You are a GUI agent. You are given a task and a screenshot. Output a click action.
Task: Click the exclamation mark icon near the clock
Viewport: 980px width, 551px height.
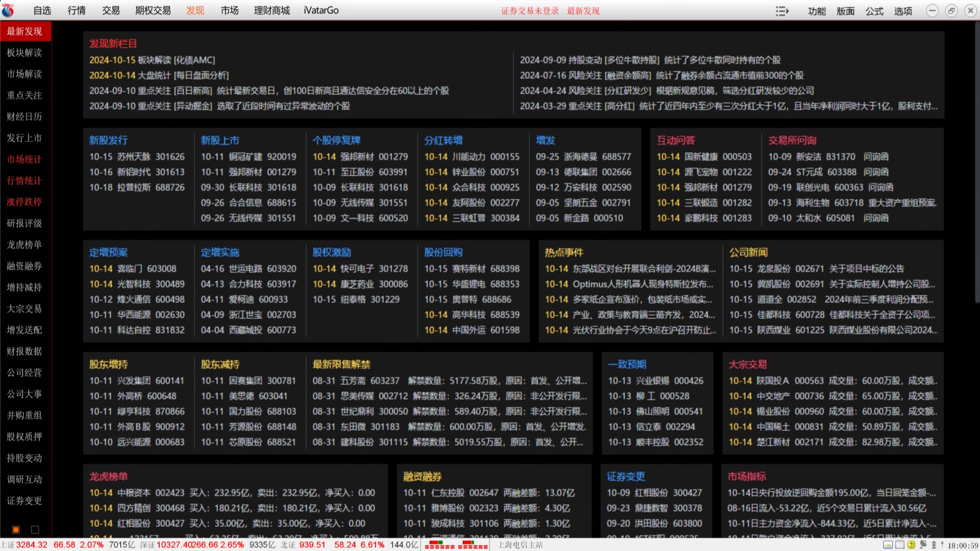pos(942,545)
